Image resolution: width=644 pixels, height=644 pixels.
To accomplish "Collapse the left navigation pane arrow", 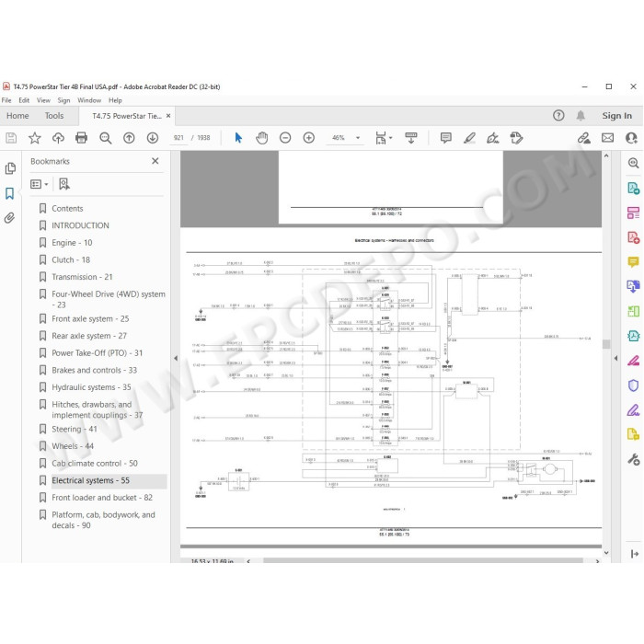I will (176, 358).
